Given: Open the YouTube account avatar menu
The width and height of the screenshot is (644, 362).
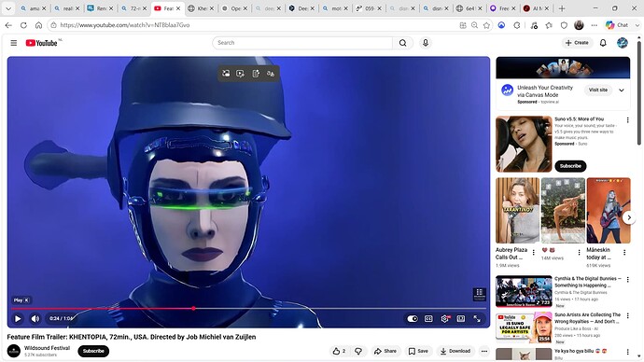Looking at the screenshot, I should tap(623, 43).
